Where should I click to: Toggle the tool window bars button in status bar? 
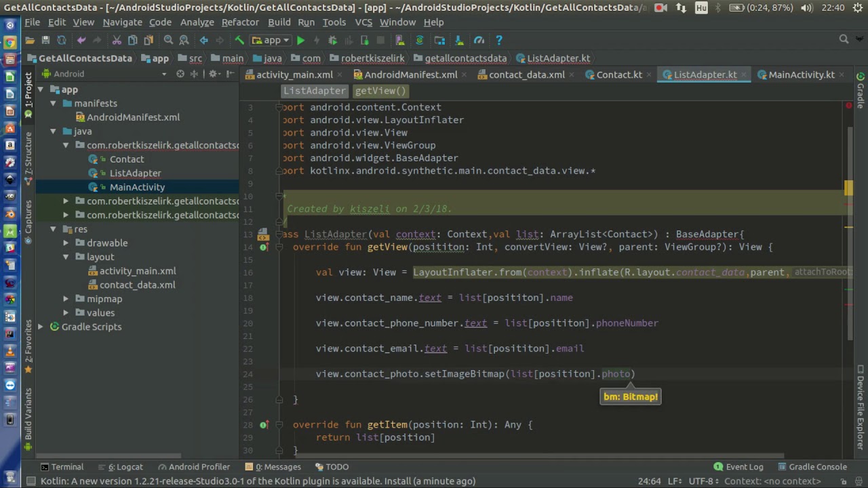click(x=30, y=481)
